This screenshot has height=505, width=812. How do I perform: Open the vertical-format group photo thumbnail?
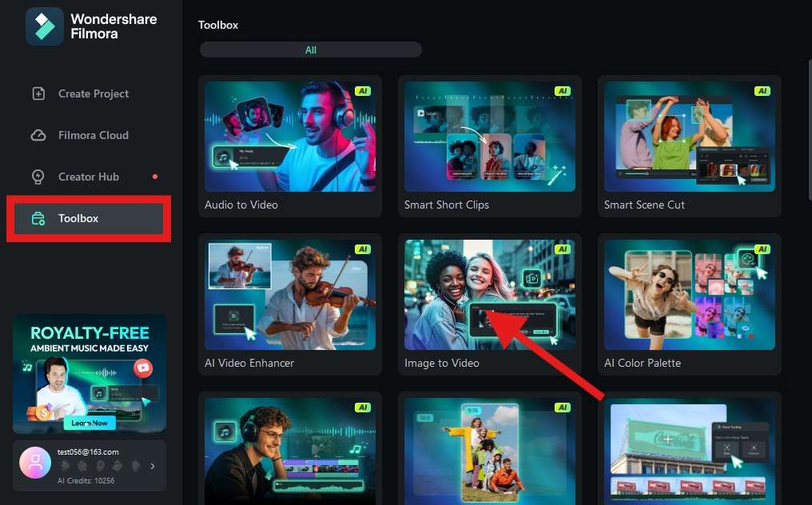coord(490,451)
